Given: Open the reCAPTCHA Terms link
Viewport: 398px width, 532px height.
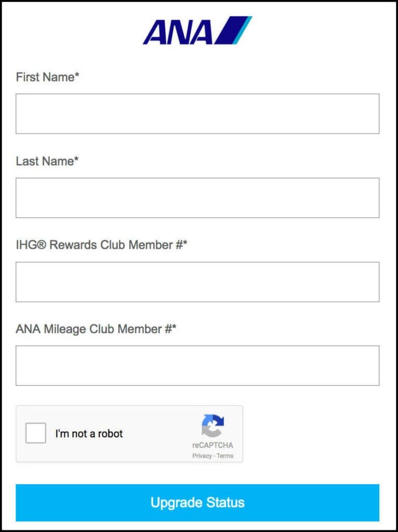Looking at the screenshot, I should [x=225, y=456].
